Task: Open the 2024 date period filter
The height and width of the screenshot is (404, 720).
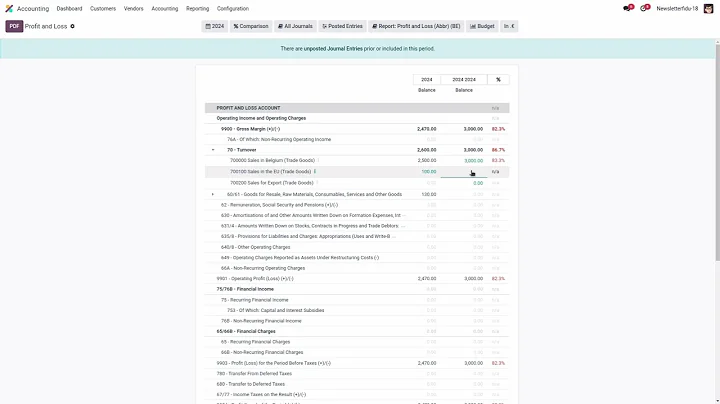Action: 214,26
